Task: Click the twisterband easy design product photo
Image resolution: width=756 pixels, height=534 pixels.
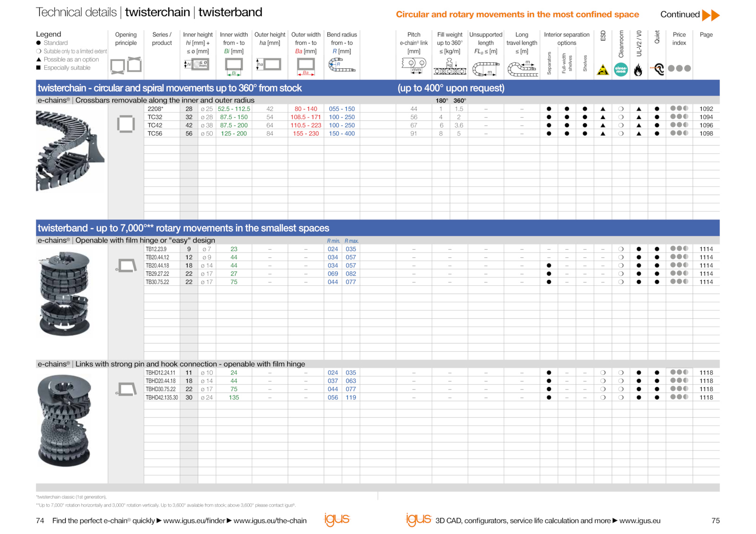Action: pyautogui.click(x=64, y=294)
